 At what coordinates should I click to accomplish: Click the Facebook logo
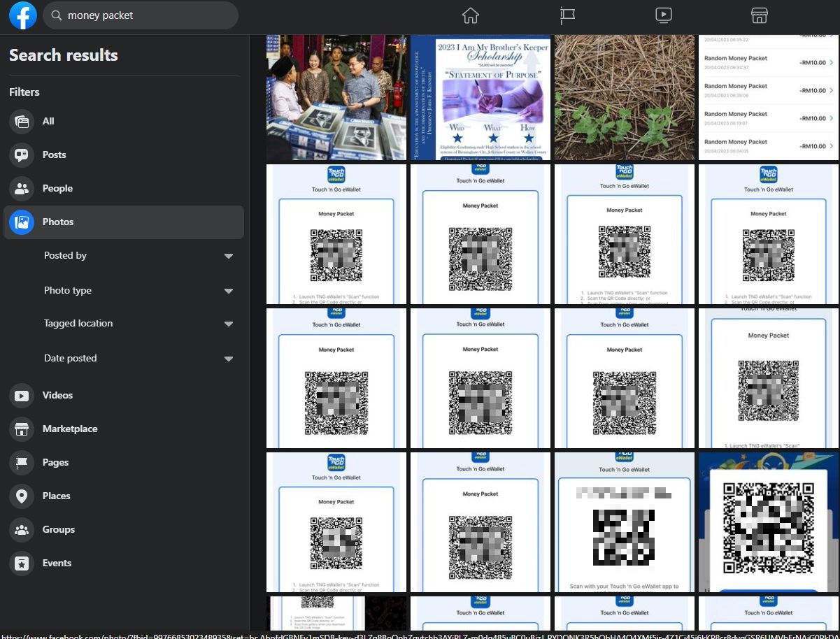22,15
